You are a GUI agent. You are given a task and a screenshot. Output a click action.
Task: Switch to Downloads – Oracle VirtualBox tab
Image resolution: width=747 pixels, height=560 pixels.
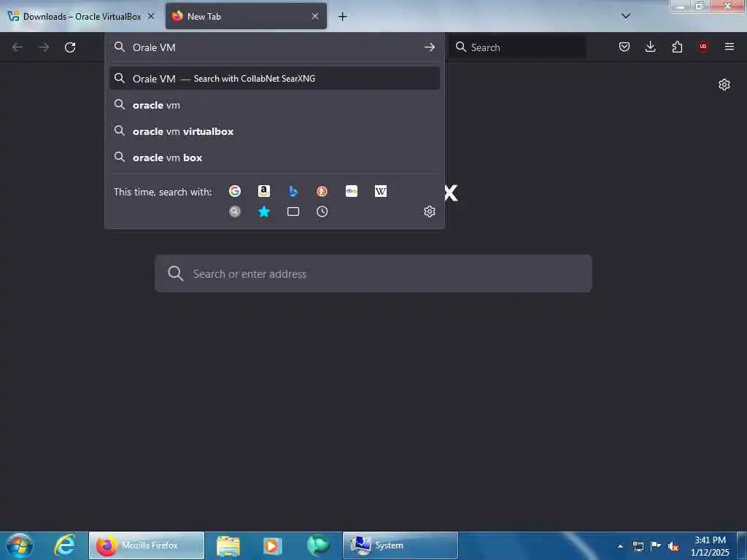coord(82,17)
